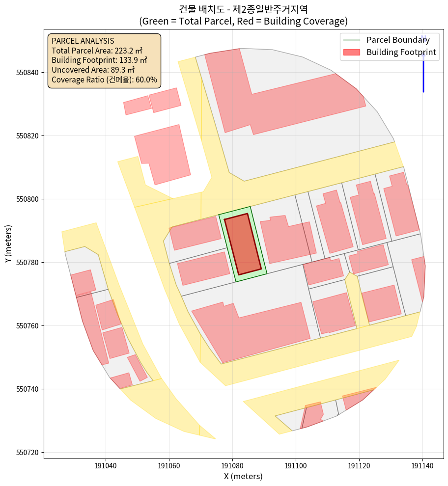448x486 pixels.
Task: Click the PARCEL ANALYSIS heading in info box
Action: [x=83, y=41]
